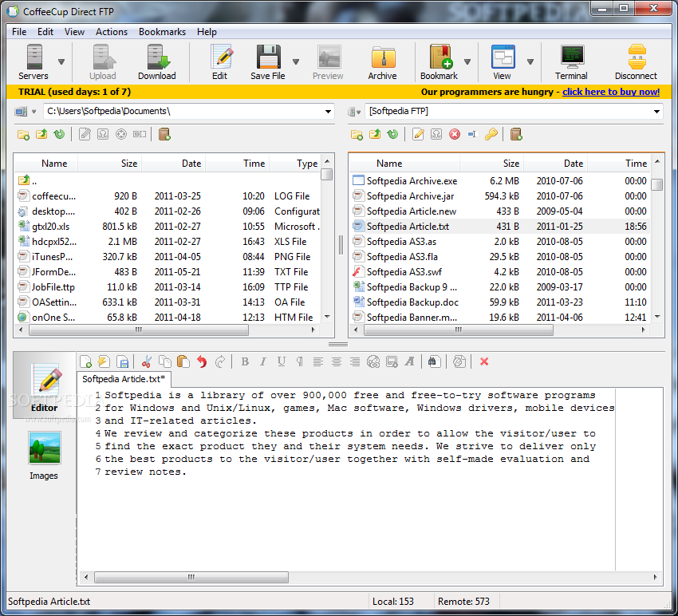This screenshot has width=678, height=616.
Task: Open the Servers manager icon
Action: point(34,57)
